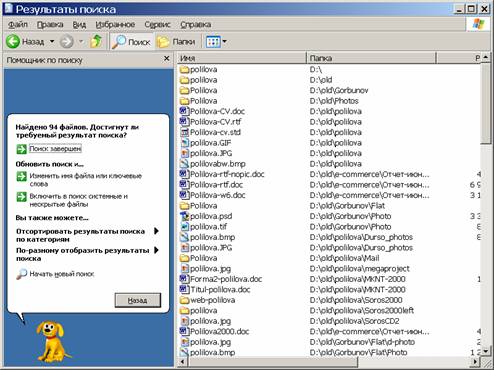Click the vertical scrollbar thumb
Screen dimensions: 494x370
486,103
